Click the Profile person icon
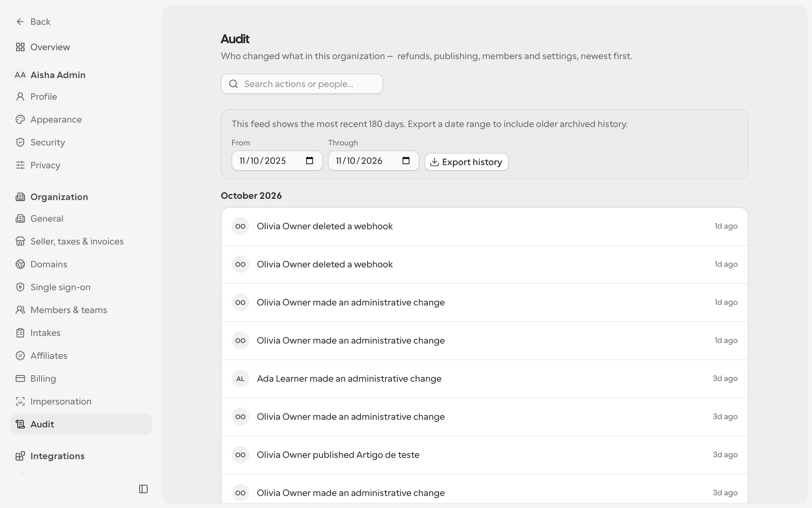812x508 pixels. coord(20,97)
